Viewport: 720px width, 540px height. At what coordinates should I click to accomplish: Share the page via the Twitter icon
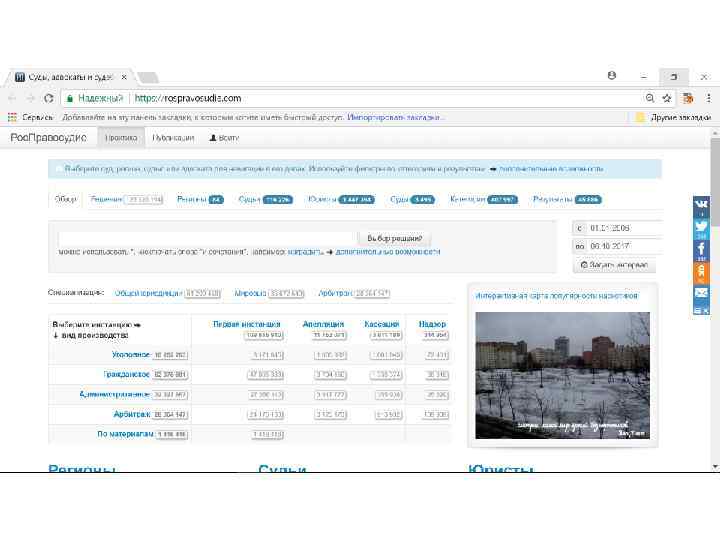point(701,227)
